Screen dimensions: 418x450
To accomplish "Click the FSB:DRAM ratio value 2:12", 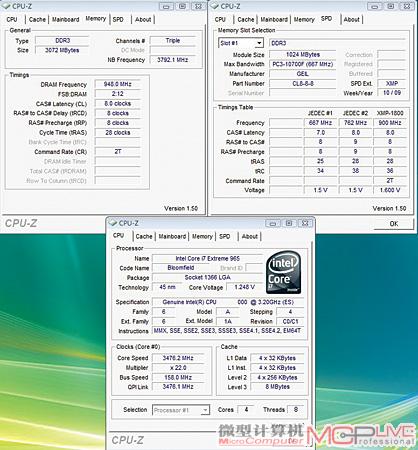I will point(118,94).
